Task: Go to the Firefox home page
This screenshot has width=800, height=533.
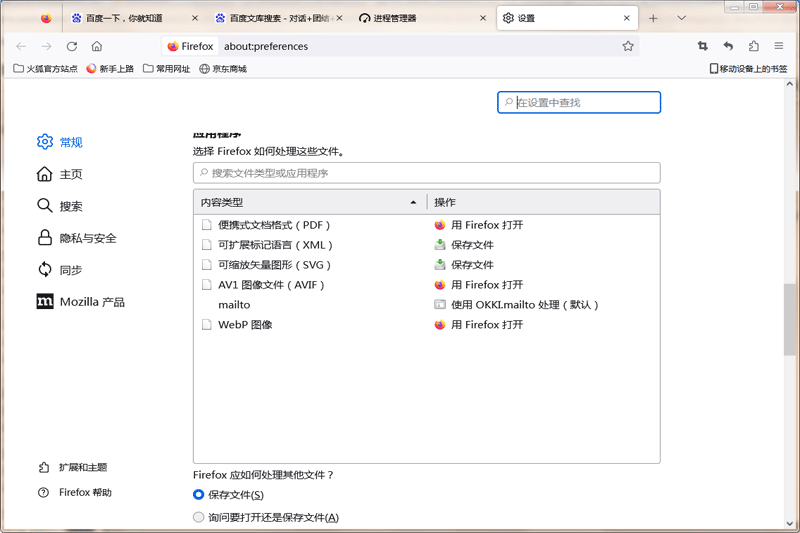Action: [97, 46]
